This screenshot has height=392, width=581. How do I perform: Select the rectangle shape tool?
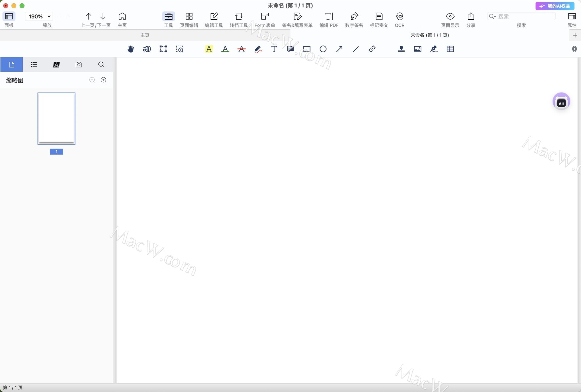coord(307,49)
